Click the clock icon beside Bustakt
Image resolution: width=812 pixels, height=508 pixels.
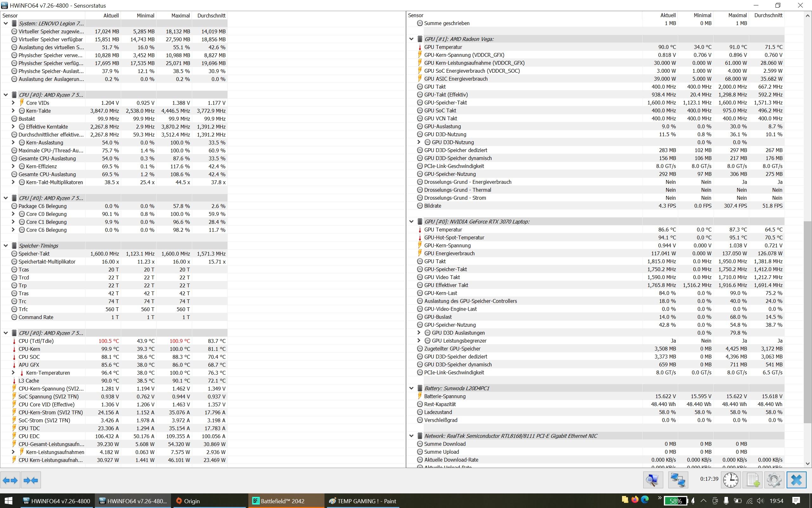pyautogui.click(x=14, y=119)
